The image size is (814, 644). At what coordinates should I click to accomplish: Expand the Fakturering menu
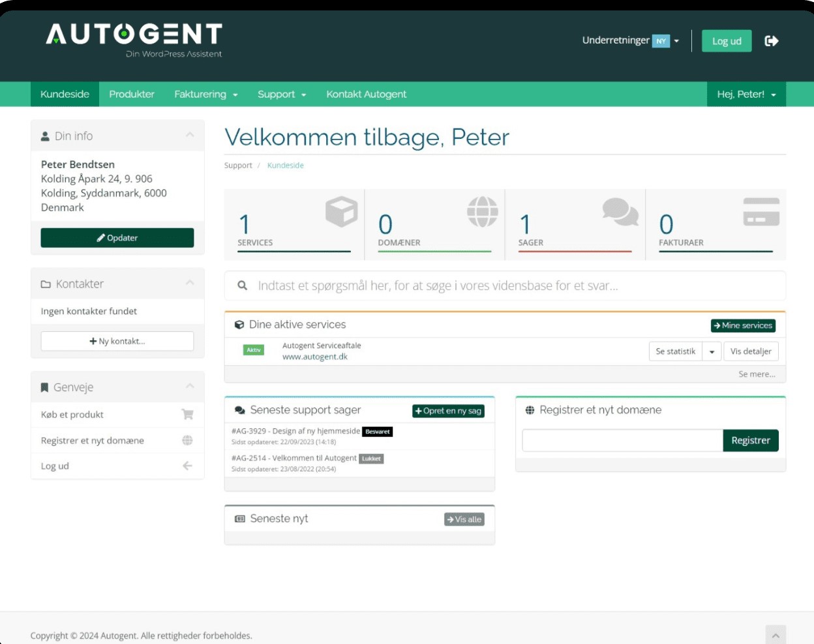(206, 95)
